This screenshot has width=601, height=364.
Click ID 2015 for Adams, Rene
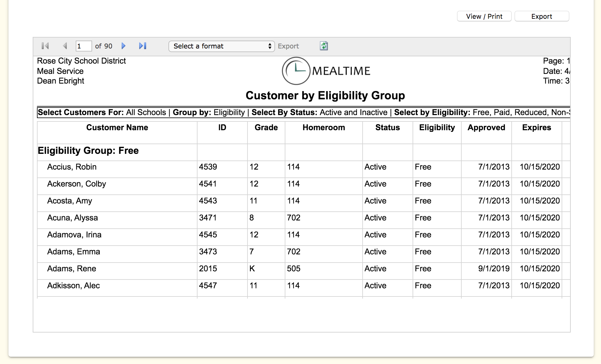[208, 269]
